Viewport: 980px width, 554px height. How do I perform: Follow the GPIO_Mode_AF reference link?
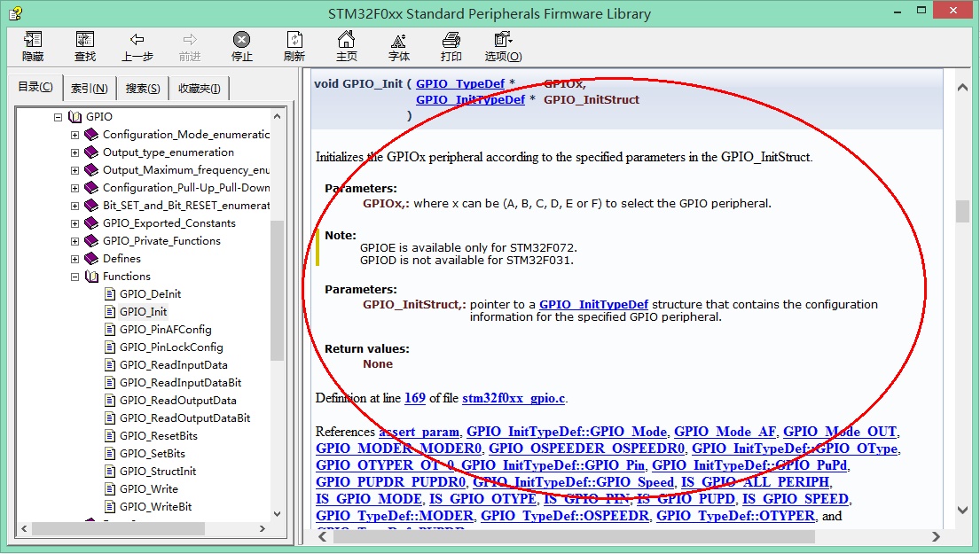pyautogui.click(x=725, y=432)
